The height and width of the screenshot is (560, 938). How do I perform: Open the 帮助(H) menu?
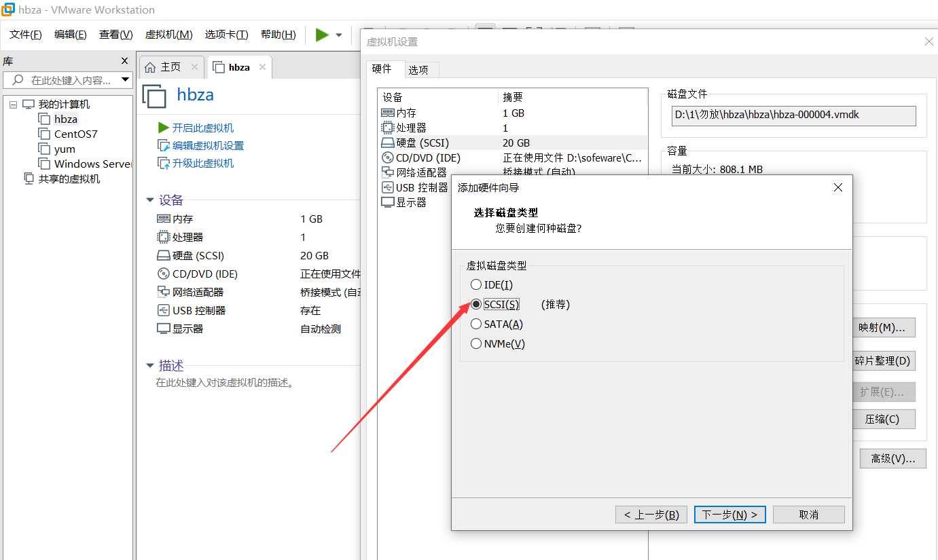coord(278,35)
